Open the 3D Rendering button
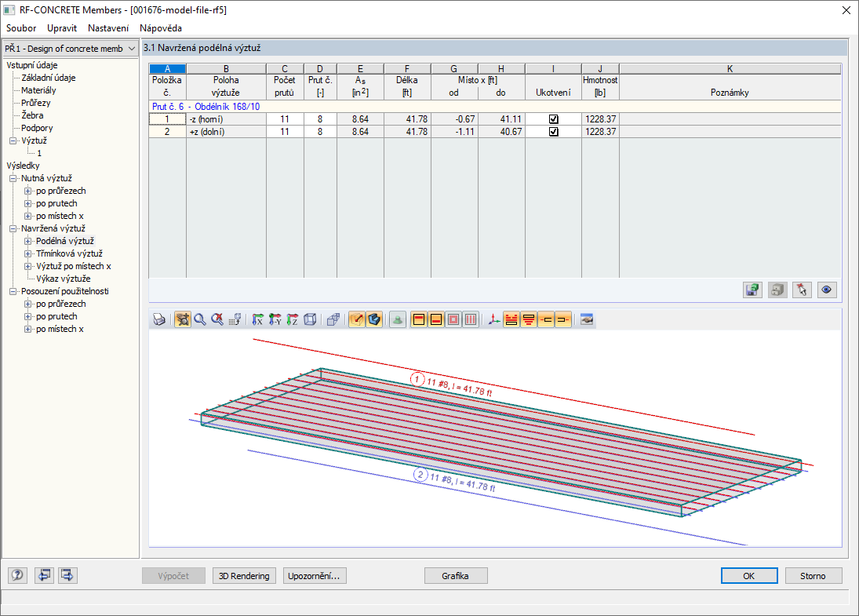This screenshot has height=616, width=859. click(244, 575)
